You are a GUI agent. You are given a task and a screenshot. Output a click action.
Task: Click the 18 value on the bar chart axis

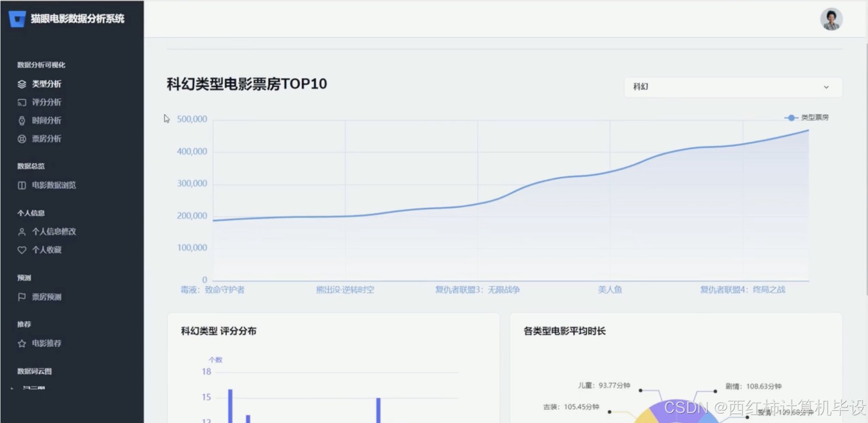click(x=206, y=372)
